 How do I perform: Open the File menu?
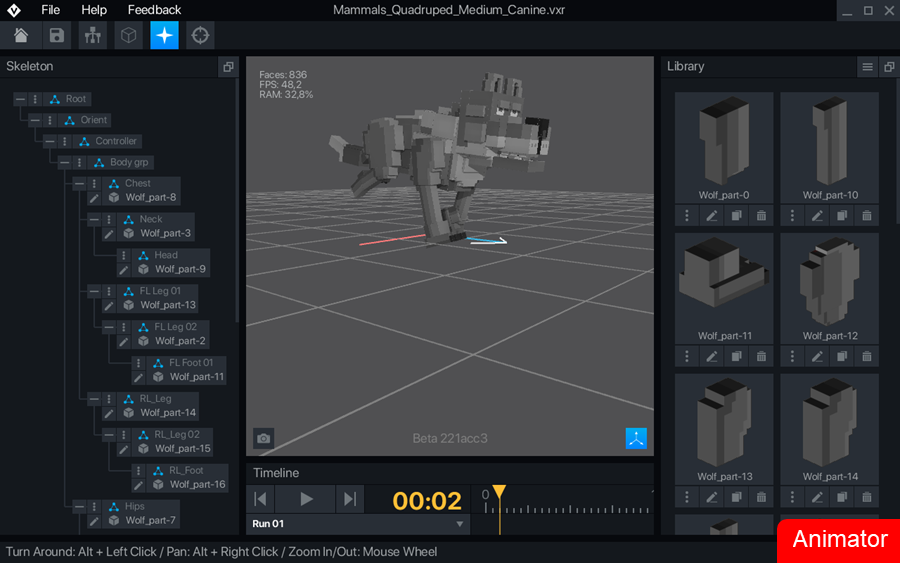click(50, 10)
